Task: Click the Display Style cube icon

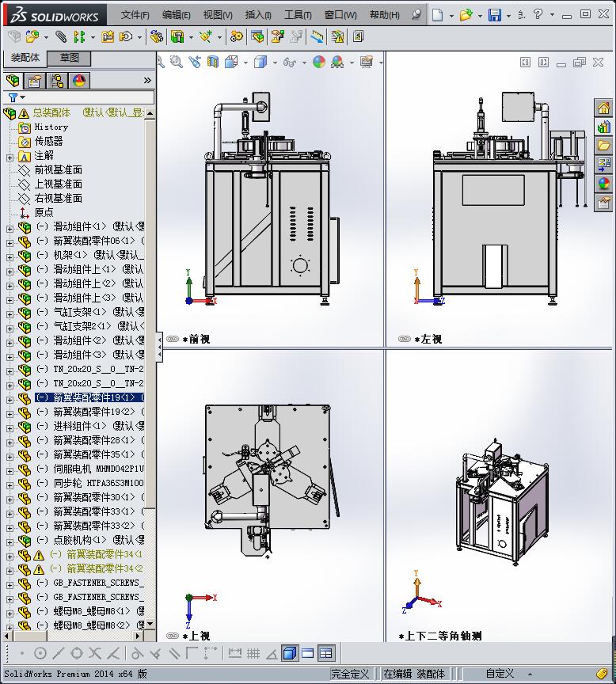Action: pos(260,62)
